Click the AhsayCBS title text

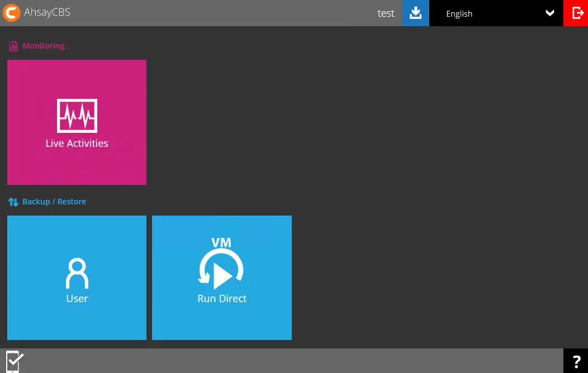47,12
